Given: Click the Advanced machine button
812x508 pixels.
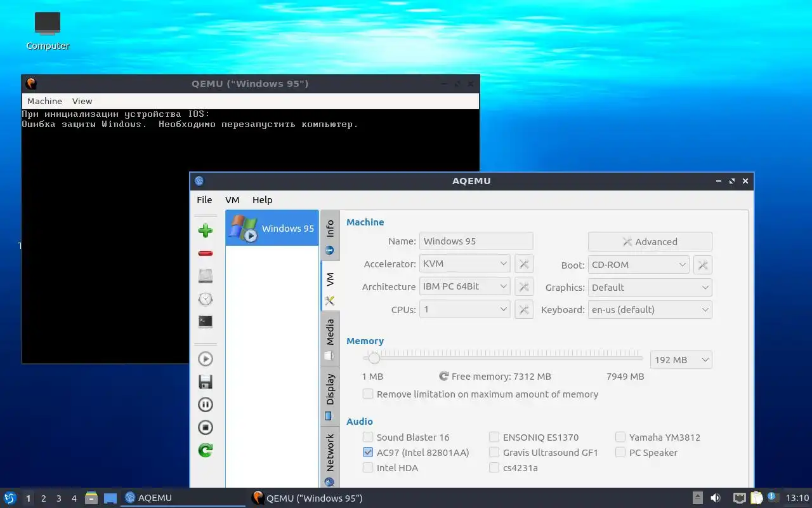Looking at the screenshot, I should pyautogui.click(x=650, y=241).
